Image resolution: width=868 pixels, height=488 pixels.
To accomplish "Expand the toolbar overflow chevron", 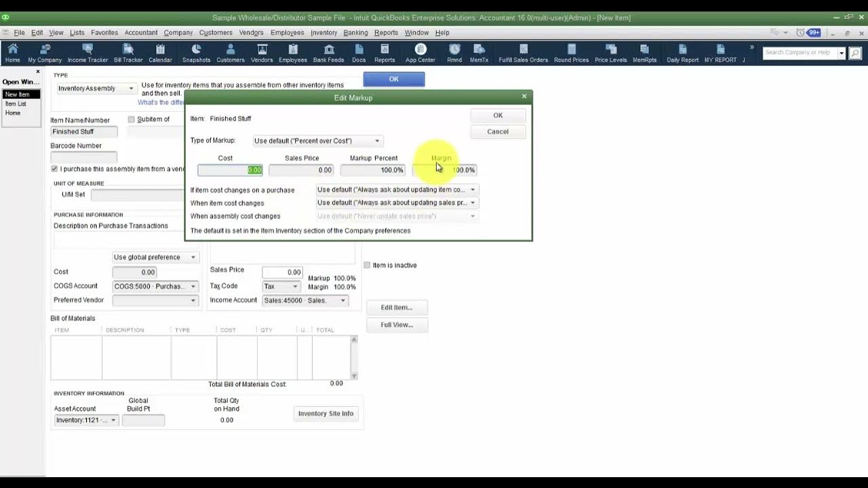I will (x=751, y=47).
